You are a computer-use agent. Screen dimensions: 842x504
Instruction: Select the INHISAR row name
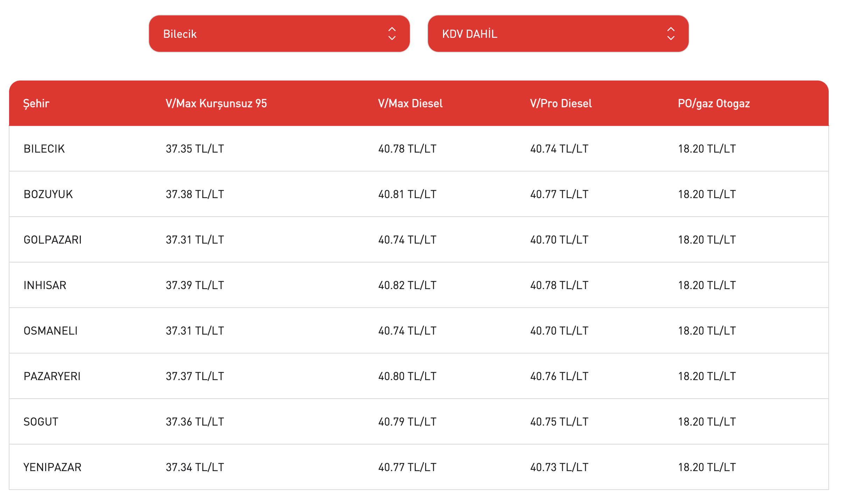45,285
